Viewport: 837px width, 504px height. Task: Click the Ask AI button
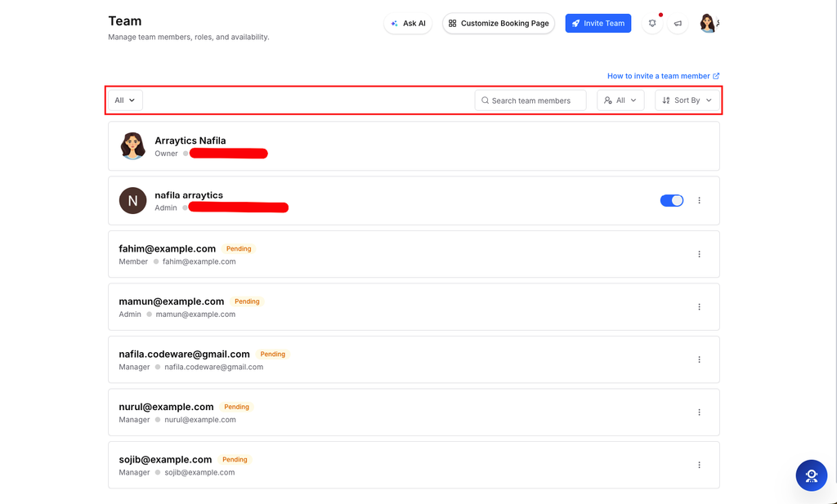coord(408,24)
